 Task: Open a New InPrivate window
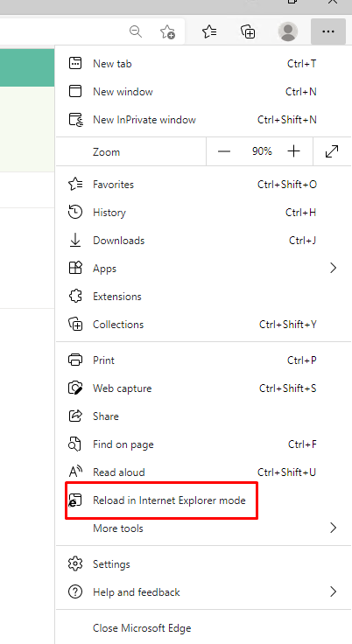click(x=203, y=120)
